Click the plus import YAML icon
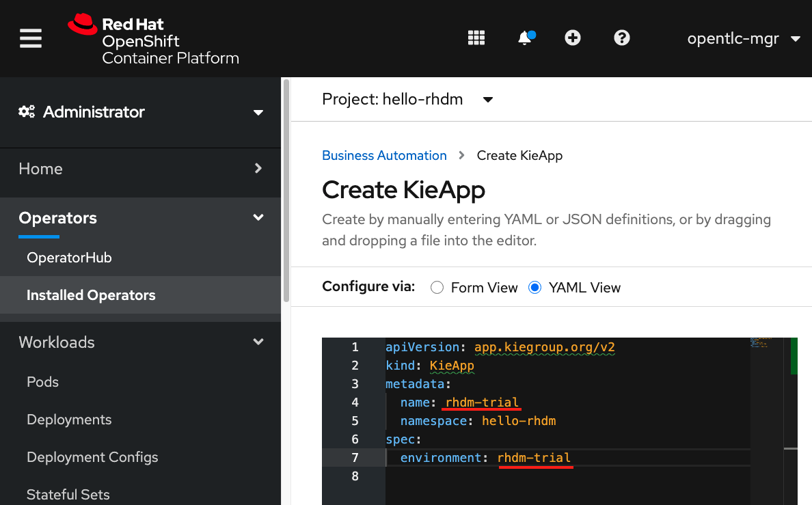812x505 pixels. tap(573, 38)
